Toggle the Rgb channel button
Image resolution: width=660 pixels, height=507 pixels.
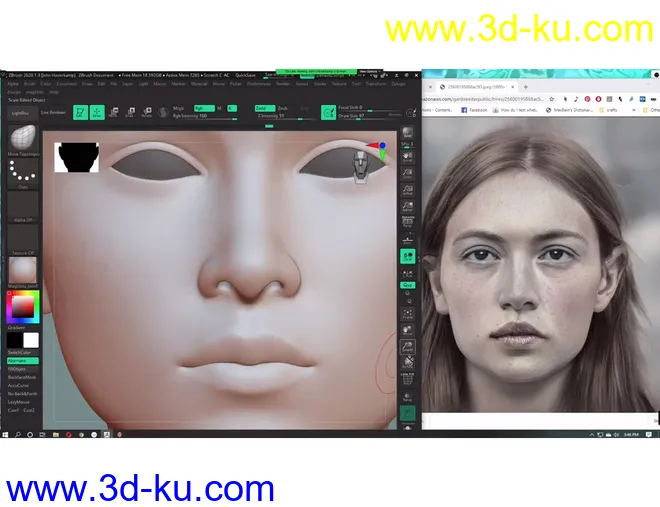tap(204, 108)
